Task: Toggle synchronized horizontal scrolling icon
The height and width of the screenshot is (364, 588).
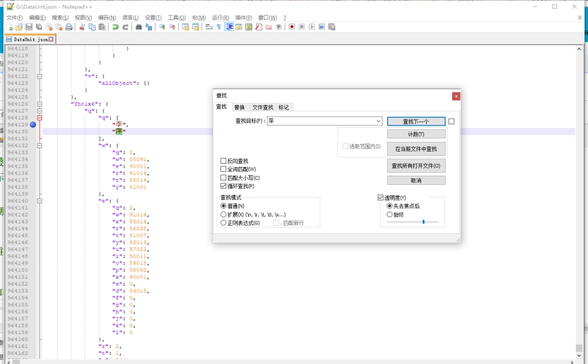Action: (x=195, y=27)
